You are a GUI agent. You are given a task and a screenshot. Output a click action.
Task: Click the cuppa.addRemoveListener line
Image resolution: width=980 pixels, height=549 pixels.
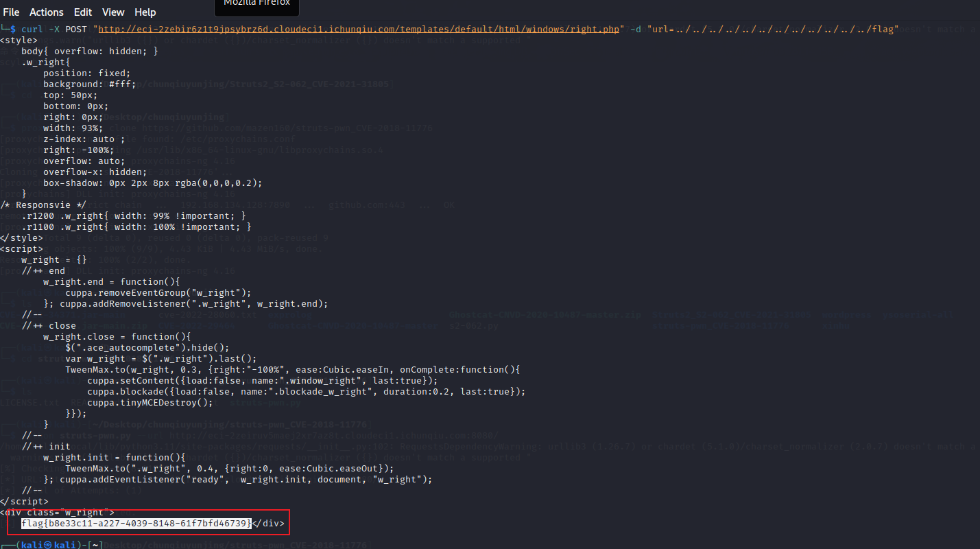pos(186,304)
